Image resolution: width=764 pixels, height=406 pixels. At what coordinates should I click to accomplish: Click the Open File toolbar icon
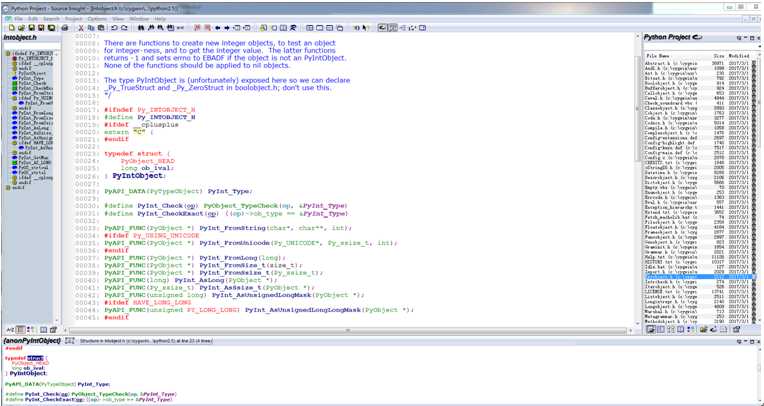21,28
